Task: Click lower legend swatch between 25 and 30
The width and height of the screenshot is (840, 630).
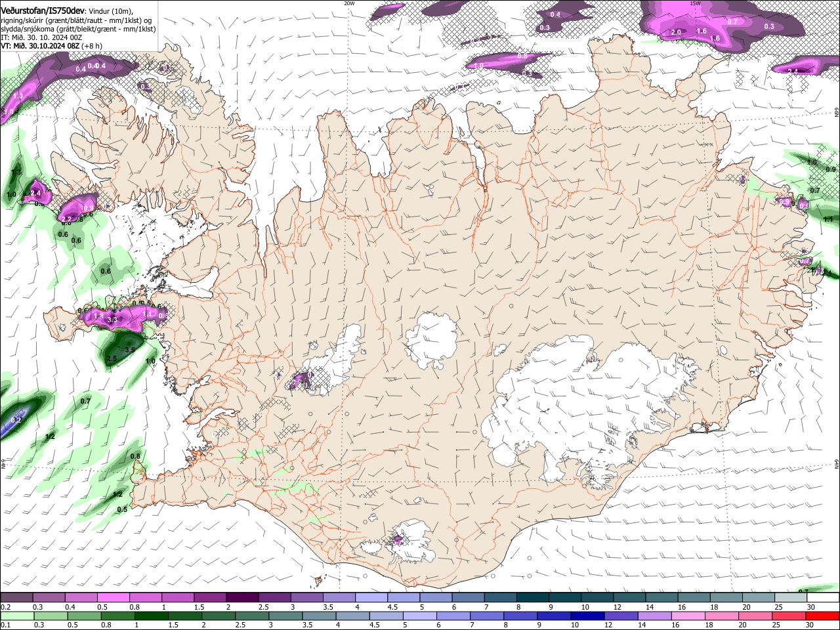Action: coord(789,616)
